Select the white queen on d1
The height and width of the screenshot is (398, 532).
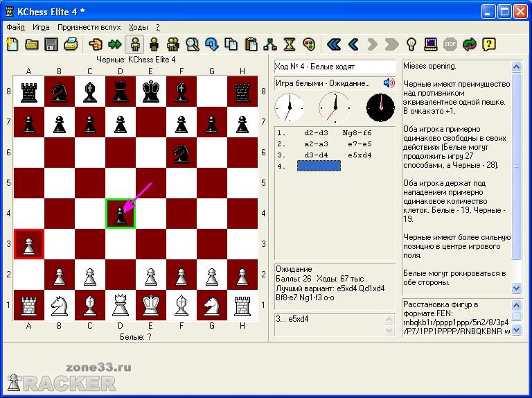click(x=121, y=305)
